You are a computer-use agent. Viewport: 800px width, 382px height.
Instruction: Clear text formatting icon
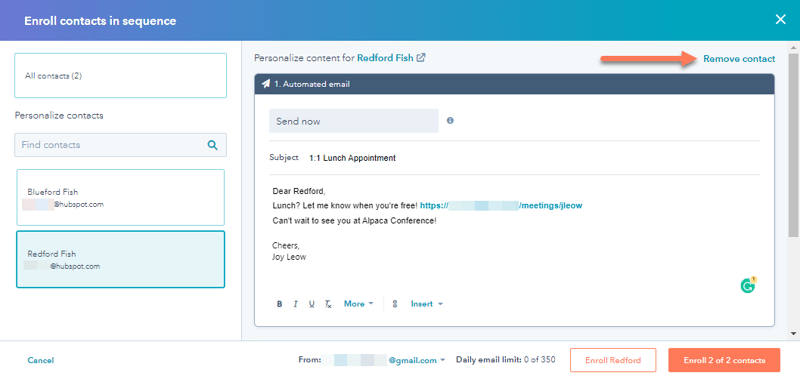(x=329, y=304)
